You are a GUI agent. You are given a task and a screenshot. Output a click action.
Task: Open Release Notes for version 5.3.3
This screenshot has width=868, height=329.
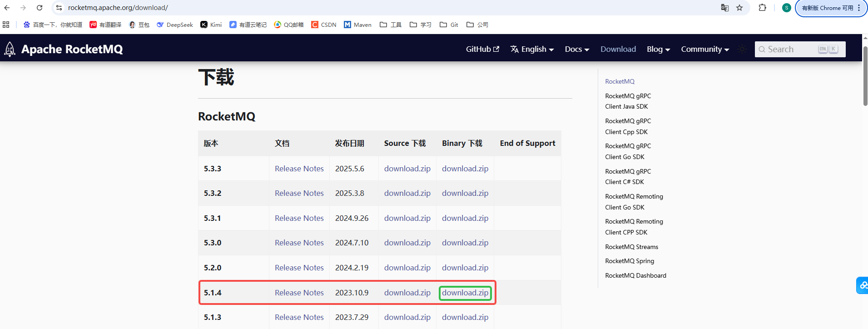click(299, 169)
